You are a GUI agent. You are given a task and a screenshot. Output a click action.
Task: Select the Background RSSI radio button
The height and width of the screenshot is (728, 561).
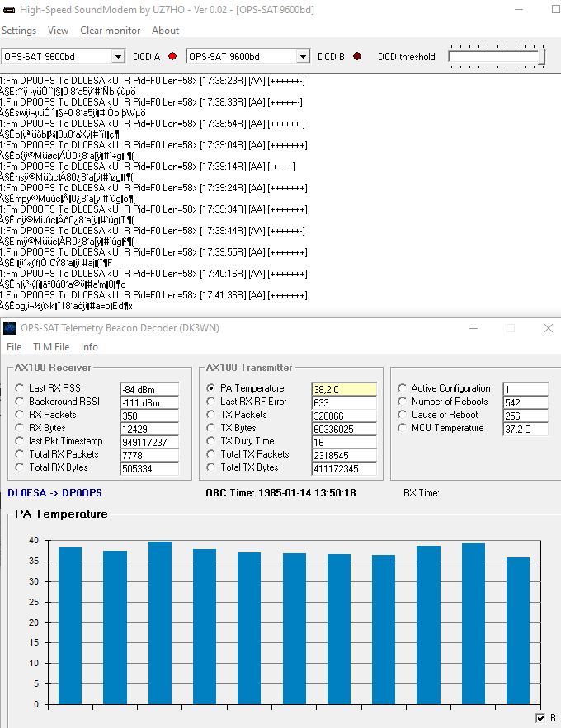coord(19,402)
